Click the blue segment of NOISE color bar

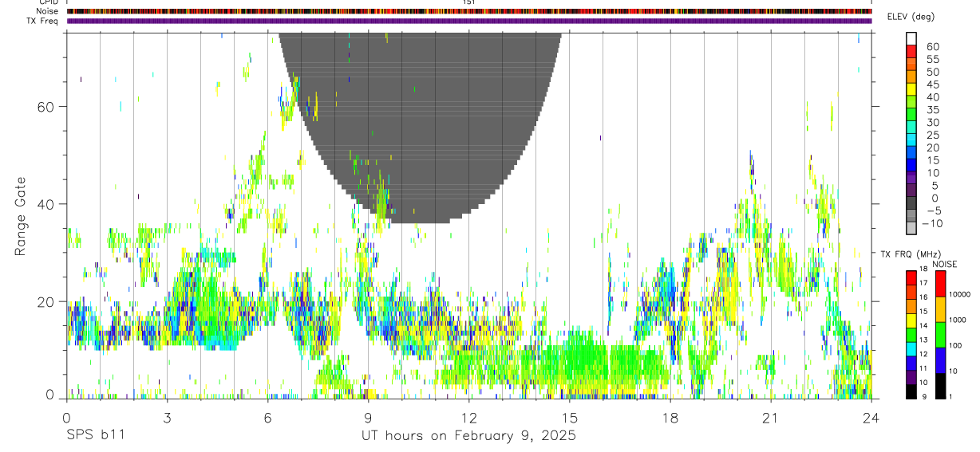pyautogui.click(x=941, y=360)
